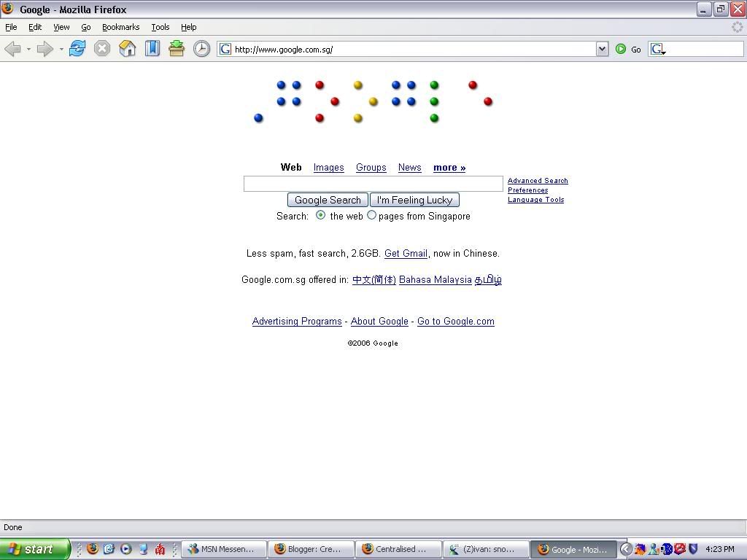Open the Downloads toolbar icon
747x560 pixels.
[177, 49]
